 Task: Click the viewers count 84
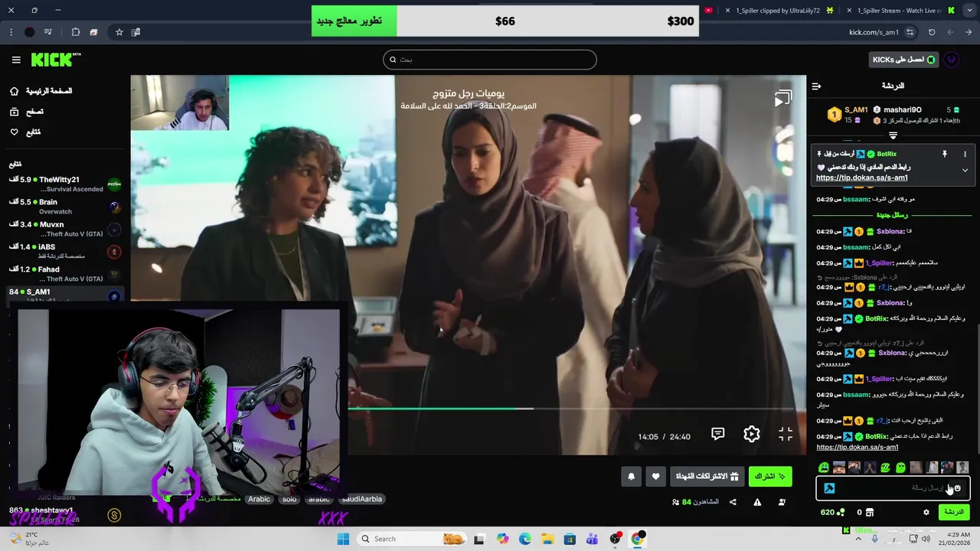click(x=696, y=502)
